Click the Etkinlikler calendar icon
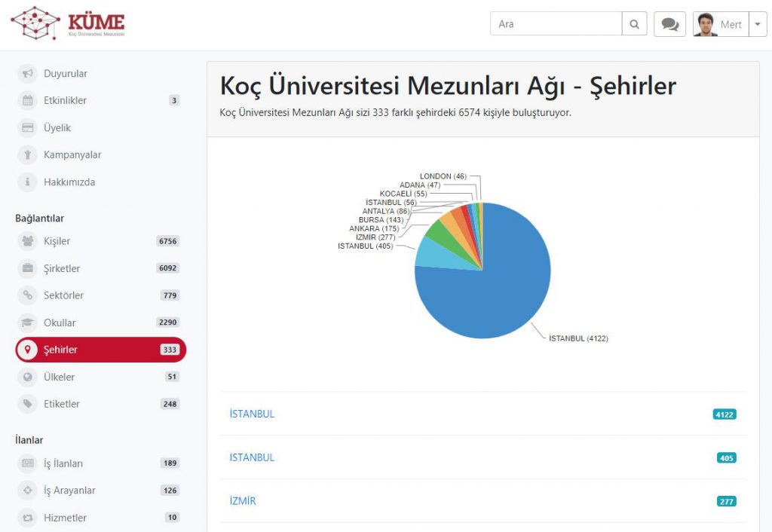Image resolution: width=772 pixels, height=532 pixels. (28, 100)
